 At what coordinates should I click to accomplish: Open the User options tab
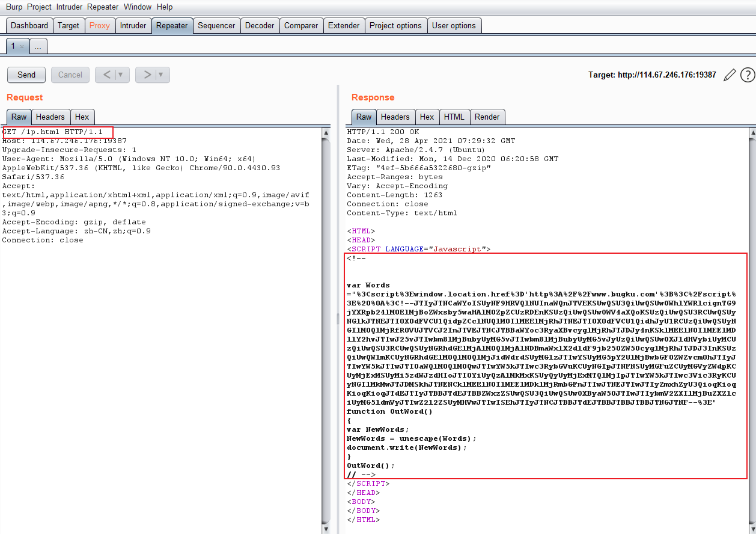pos(454,25)
